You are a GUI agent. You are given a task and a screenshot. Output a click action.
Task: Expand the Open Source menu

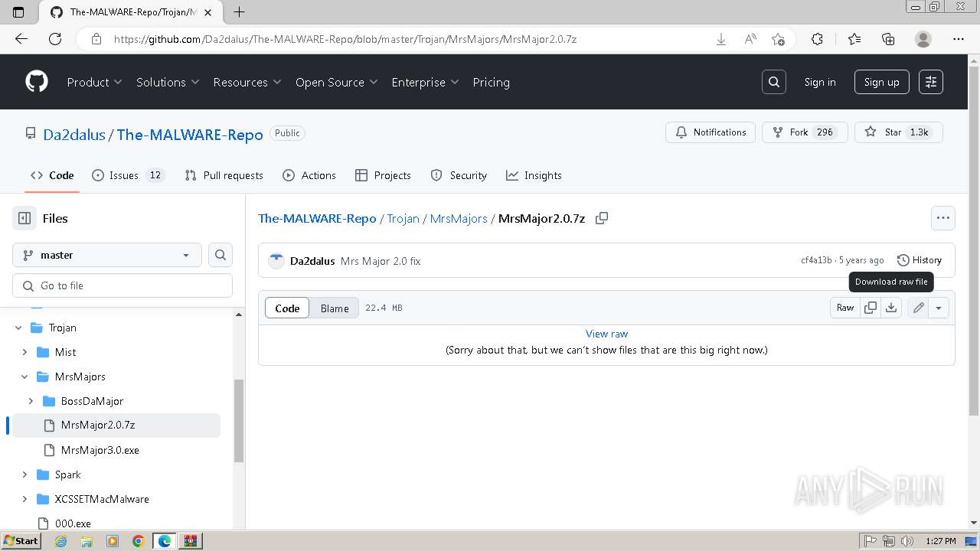coord(337,82)
